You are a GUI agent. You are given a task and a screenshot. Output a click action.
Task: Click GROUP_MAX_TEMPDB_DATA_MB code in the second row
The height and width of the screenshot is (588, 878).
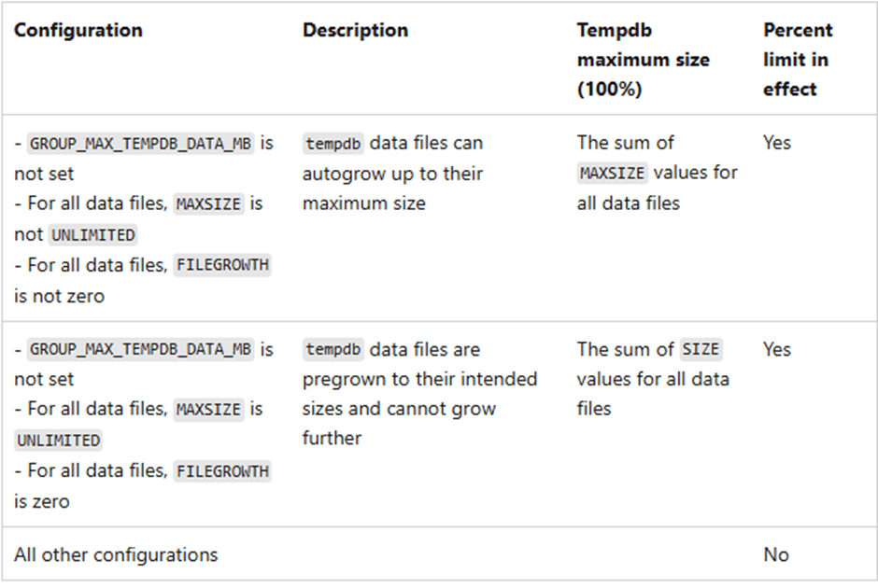pos(141,351)
